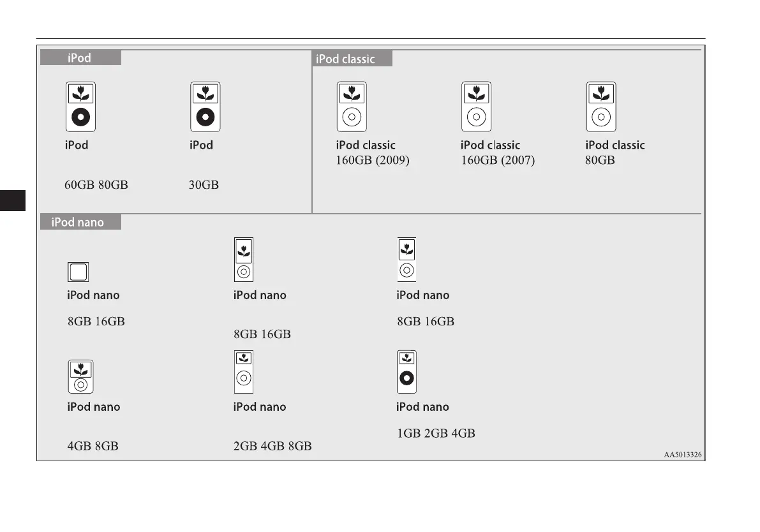
Task: Click the gray "iPod classic" section header
Action: pyautogui.click(x=352, y=59)
